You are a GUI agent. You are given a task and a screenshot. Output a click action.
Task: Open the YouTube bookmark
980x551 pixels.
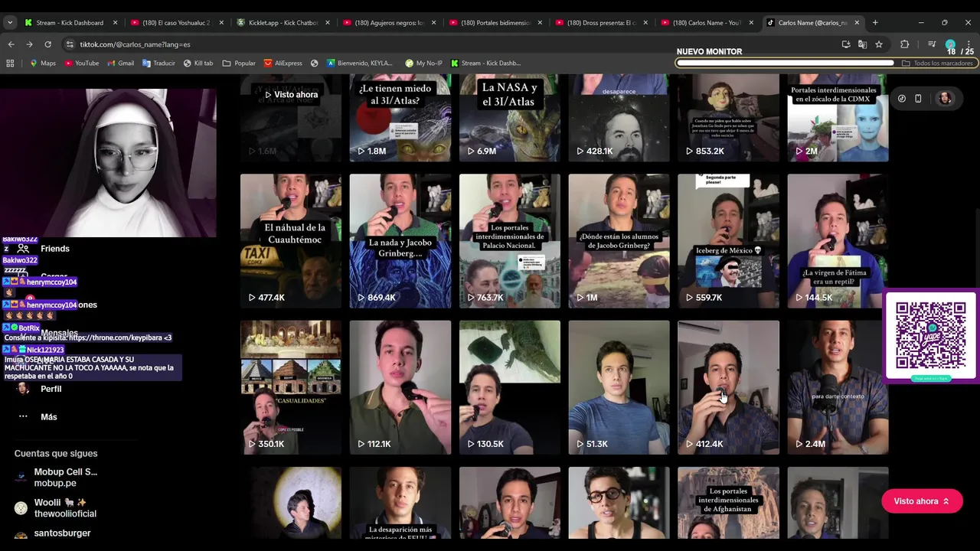(x=81, y=64)
